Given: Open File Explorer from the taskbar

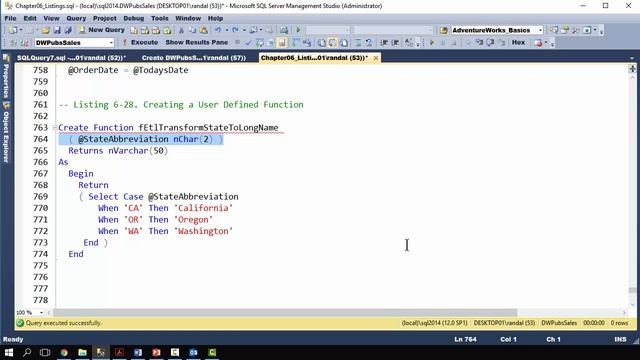Looking at the screenshot, I should [x=82, y=352].
